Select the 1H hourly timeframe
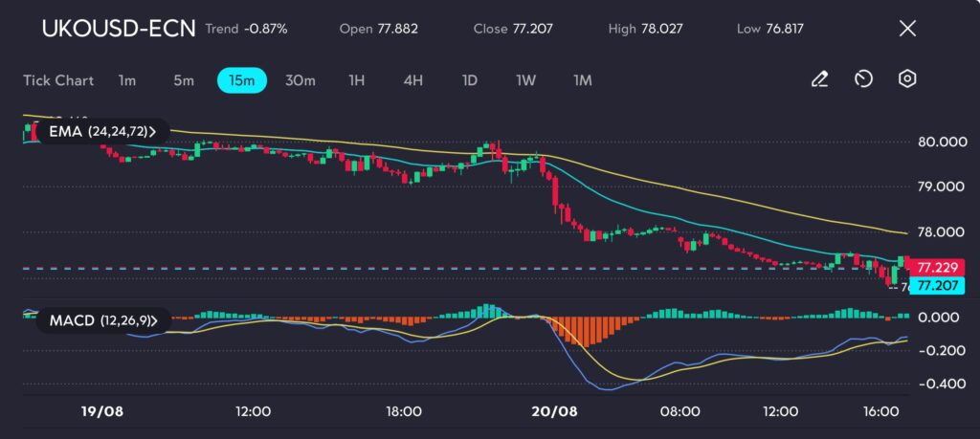This screenshot has width=980, height=439. pos(356,80)
